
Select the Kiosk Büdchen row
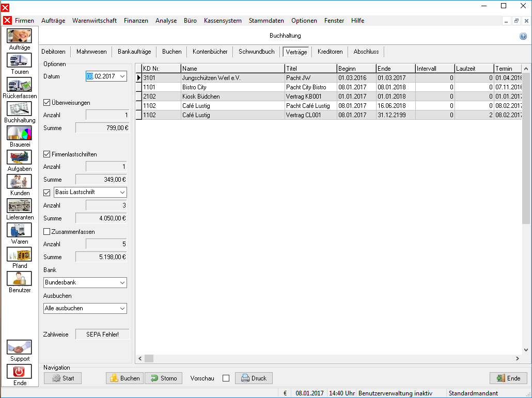[x=329, y=97]
